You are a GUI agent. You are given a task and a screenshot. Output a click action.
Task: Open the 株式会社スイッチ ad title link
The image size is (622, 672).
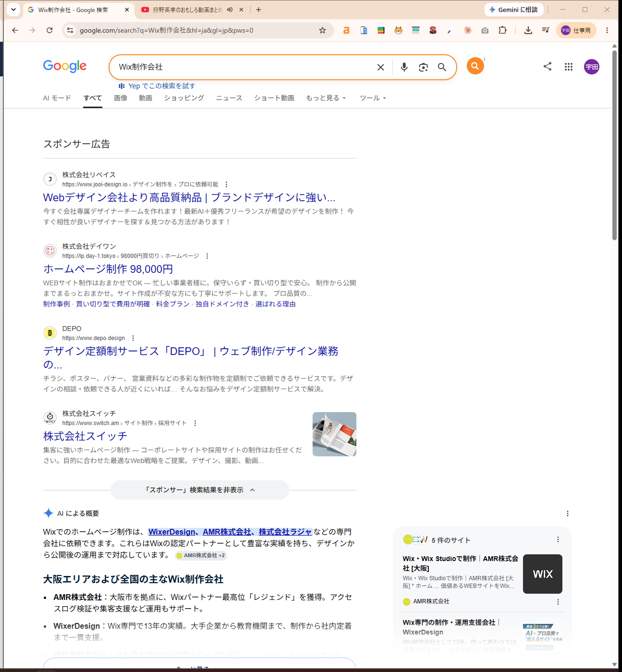pyautogui.click(x=85, y=436)
